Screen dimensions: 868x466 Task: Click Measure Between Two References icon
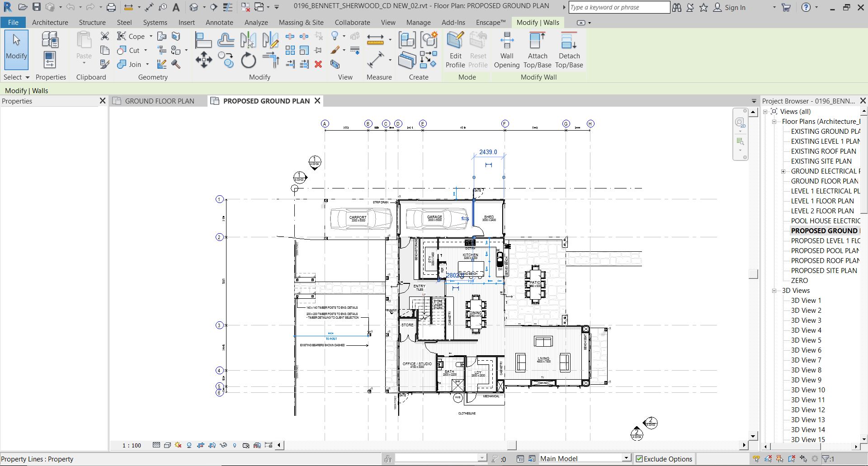click(375, 40)
